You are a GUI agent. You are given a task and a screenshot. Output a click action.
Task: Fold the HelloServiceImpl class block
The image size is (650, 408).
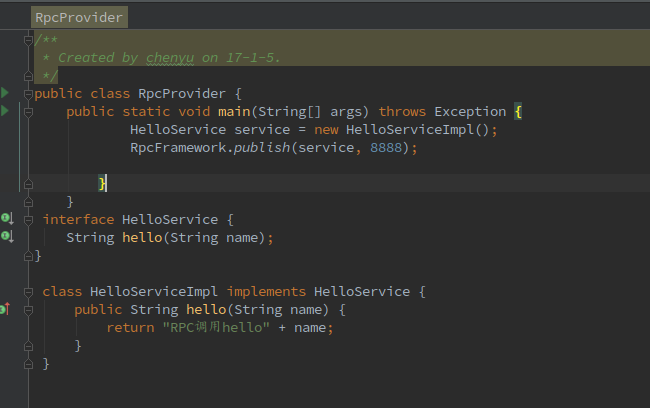[30, 291]
